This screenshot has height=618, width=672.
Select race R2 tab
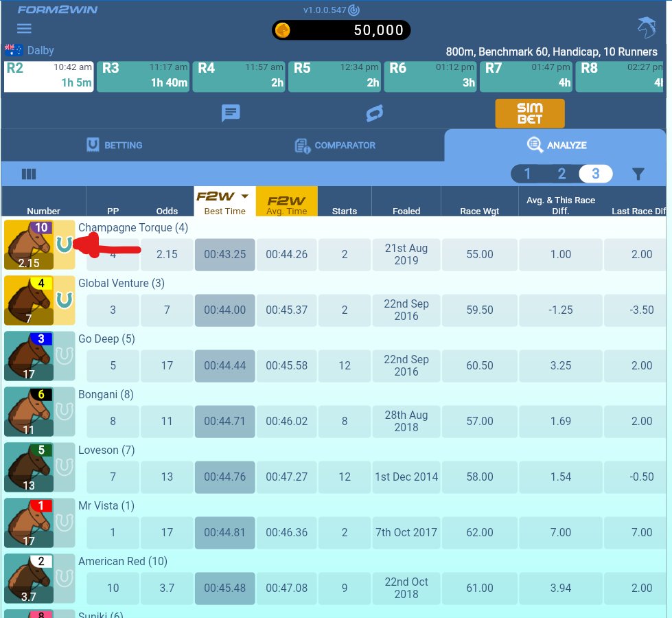click(49, 76)
